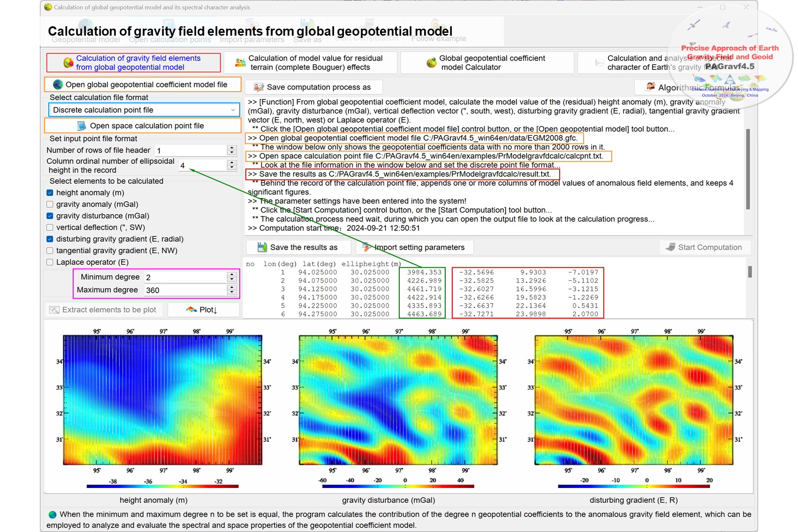This screenshot has height=532, width=798.
Task: Open the residual terrain Bouguer effects tab
Action: click(x=311, y=63)
